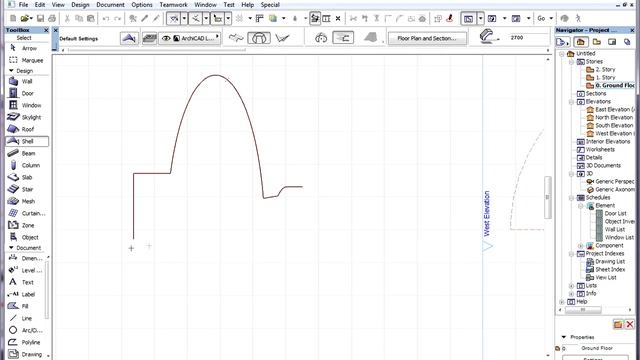Open the Document menu

pos(110,5)
